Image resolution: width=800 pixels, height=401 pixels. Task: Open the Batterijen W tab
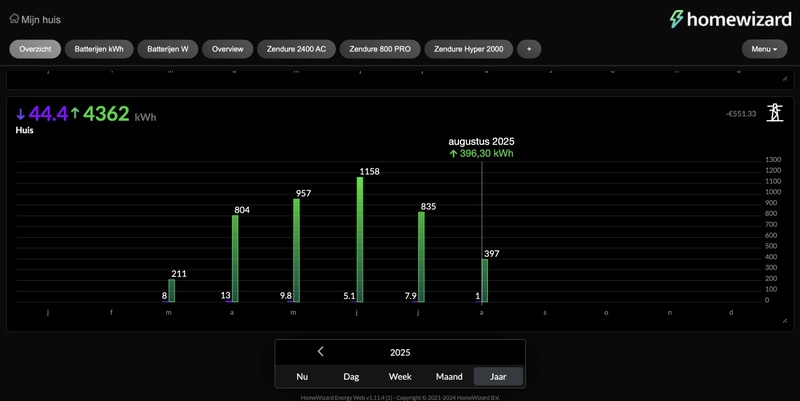[168, 49]
